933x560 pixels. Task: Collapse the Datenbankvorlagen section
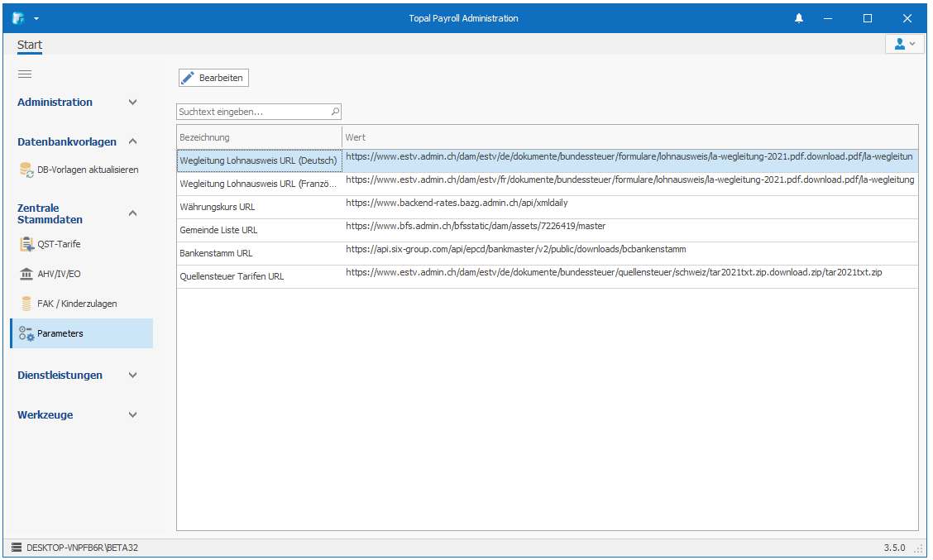132,141
